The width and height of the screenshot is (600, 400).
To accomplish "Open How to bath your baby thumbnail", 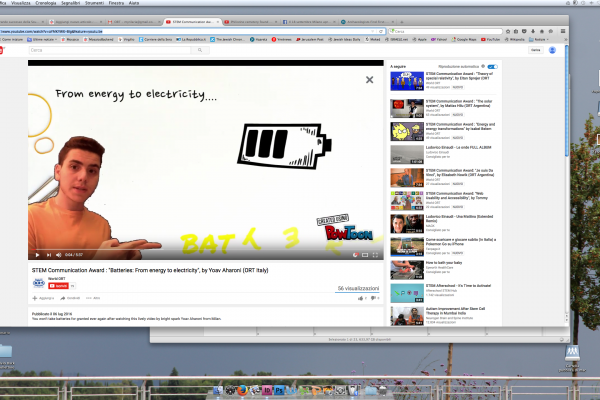I will point(407,270).
